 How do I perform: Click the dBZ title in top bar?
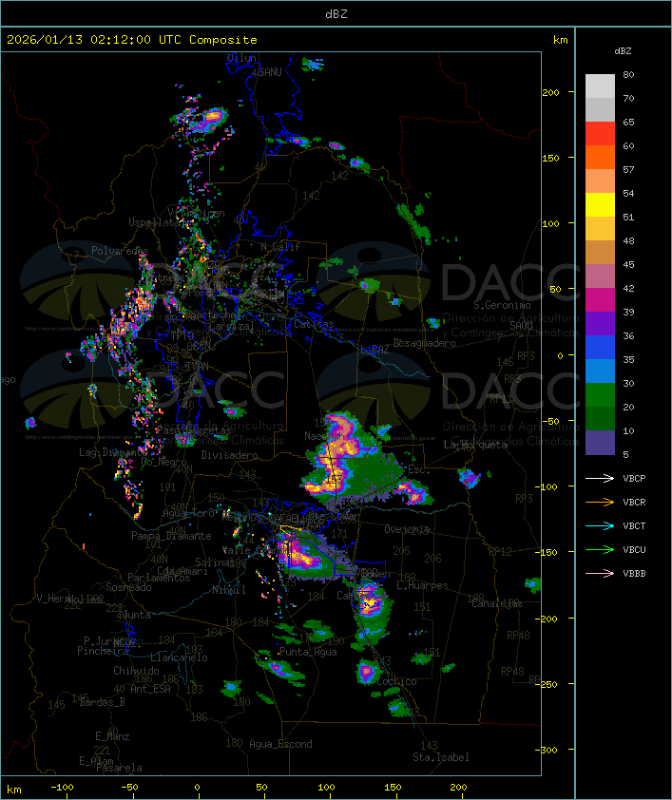(336, 14)
